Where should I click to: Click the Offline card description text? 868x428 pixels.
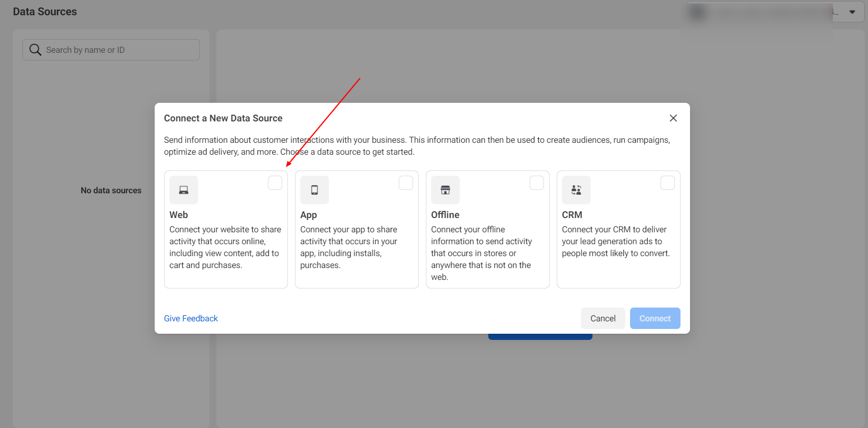coord(482,253)
